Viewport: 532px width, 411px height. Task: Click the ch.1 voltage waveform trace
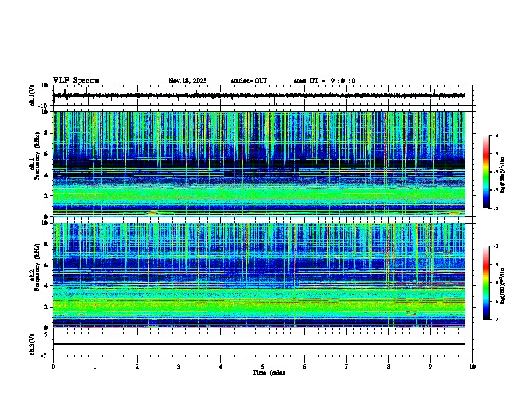[259, 95]
